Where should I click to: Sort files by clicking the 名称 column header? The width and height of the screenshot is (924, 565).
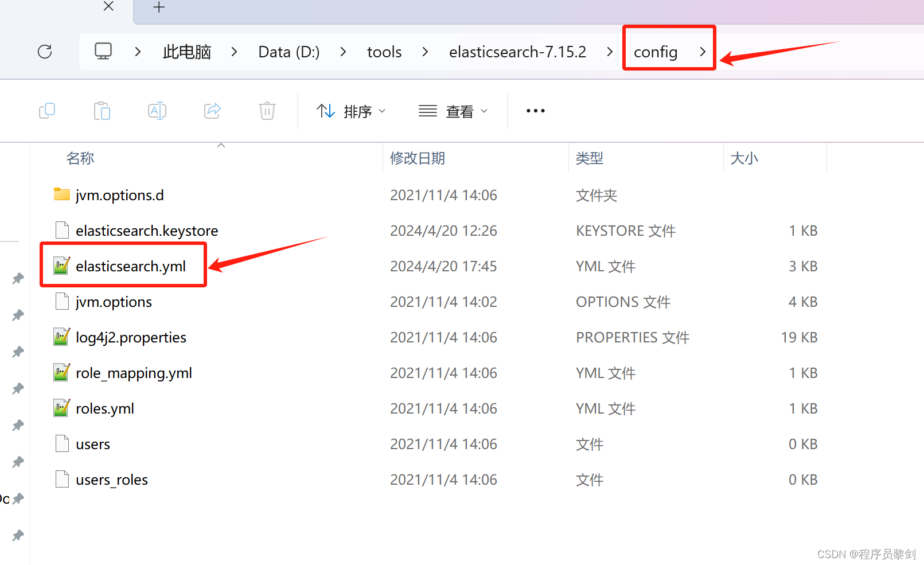[x=80, y=158]
